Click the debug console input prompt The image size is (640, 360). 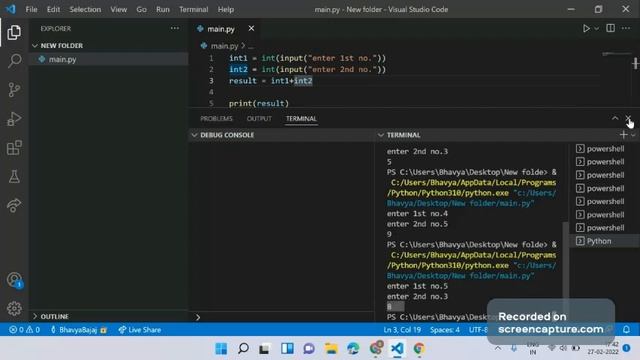282,317
